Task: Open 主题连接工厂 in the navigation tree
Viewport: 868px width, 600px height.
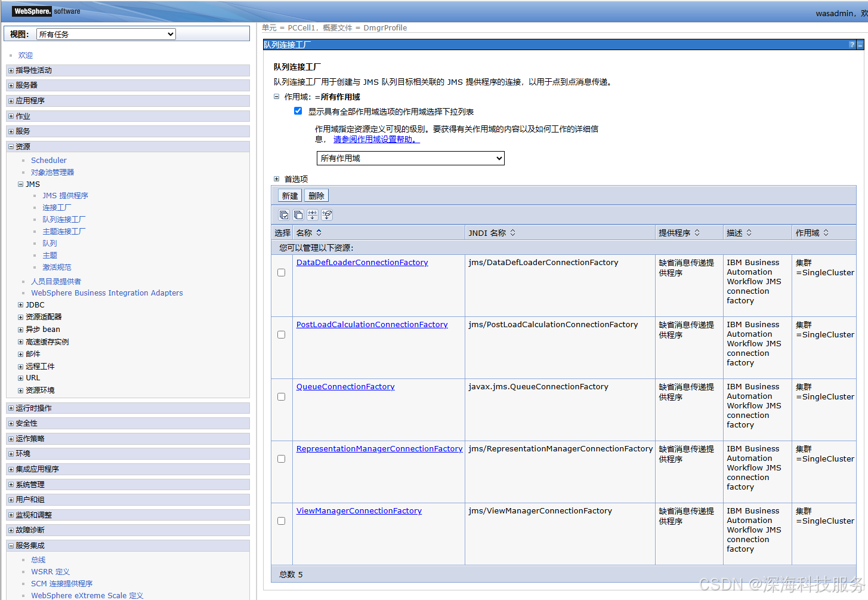Action: click(64, 231)
